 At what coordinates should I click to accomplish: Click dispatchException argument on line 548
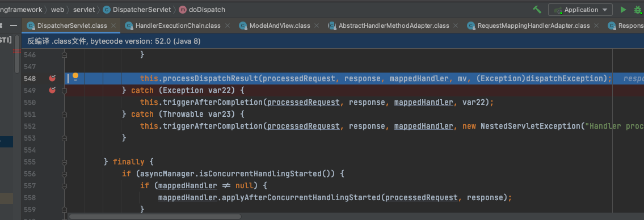coord(565,78)
